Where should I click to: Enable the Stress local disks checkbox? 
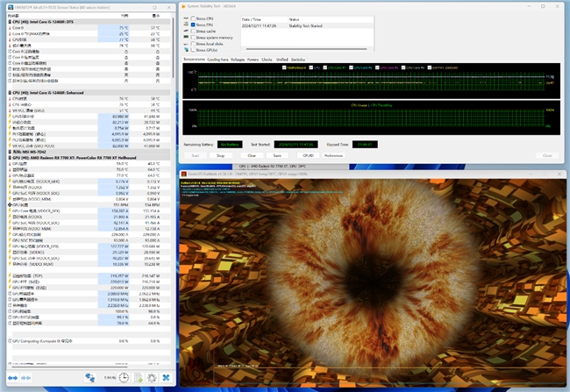(193, 44)
